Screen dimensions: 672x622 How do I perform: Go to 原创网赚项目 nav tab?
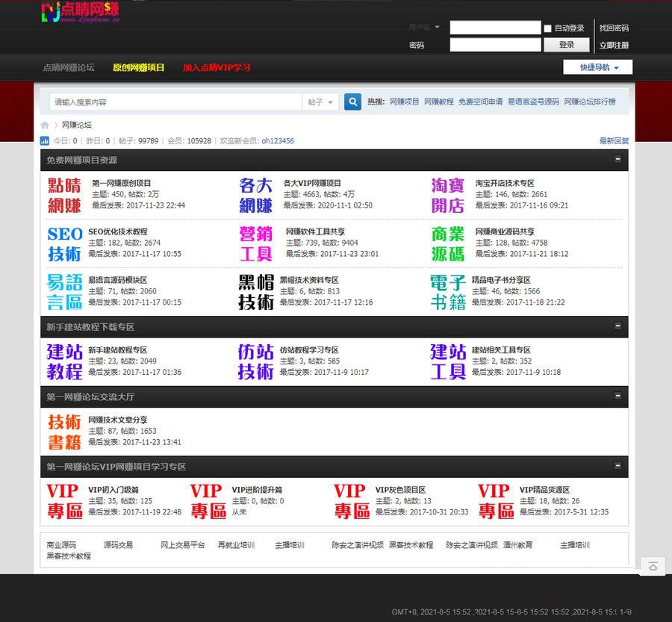139,67
